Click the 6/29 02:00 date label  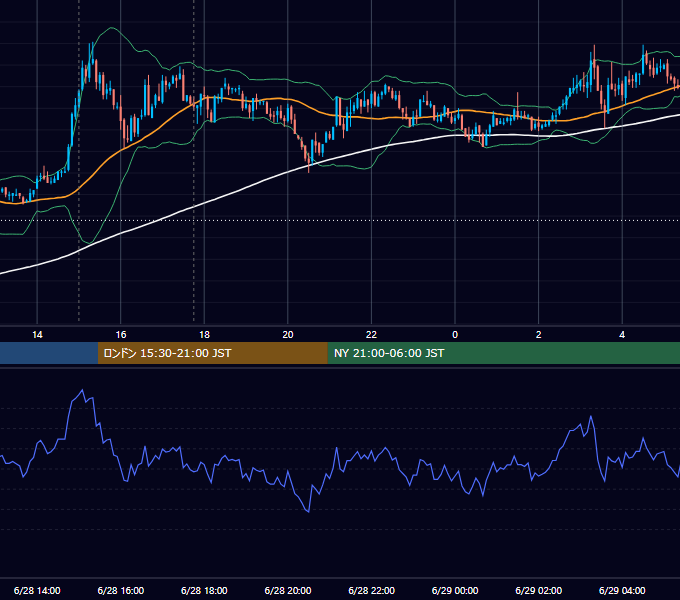539,590
